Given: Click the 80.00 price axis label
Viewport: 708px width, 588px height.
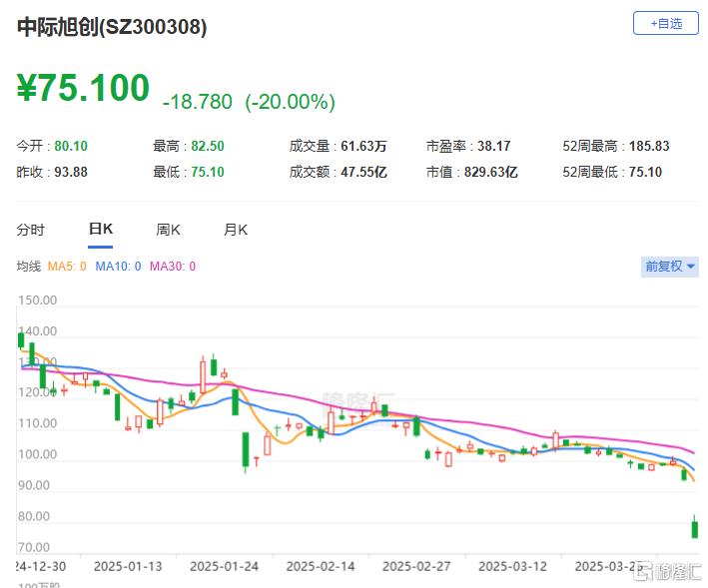Looking at the screenshot, I should point(34,516).
